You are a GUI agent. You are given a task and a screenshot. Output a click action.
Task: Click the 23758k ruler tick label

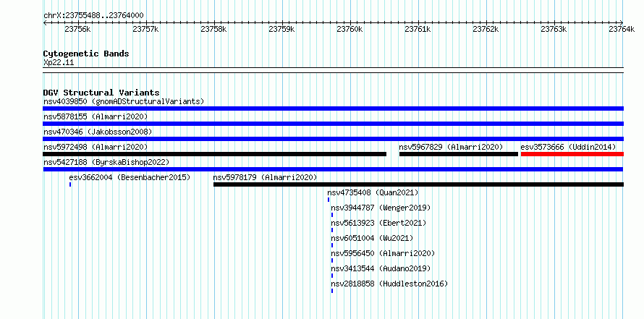coord(213,29)
